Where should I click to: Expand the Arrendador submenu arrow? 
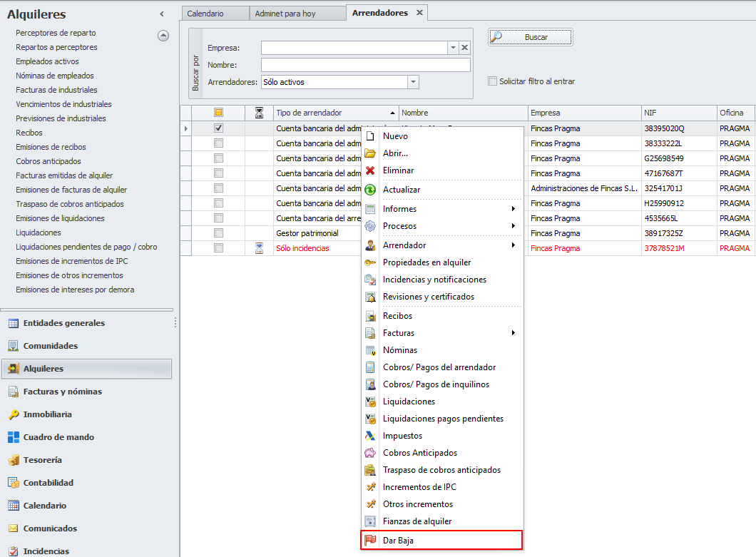point(513,245)
